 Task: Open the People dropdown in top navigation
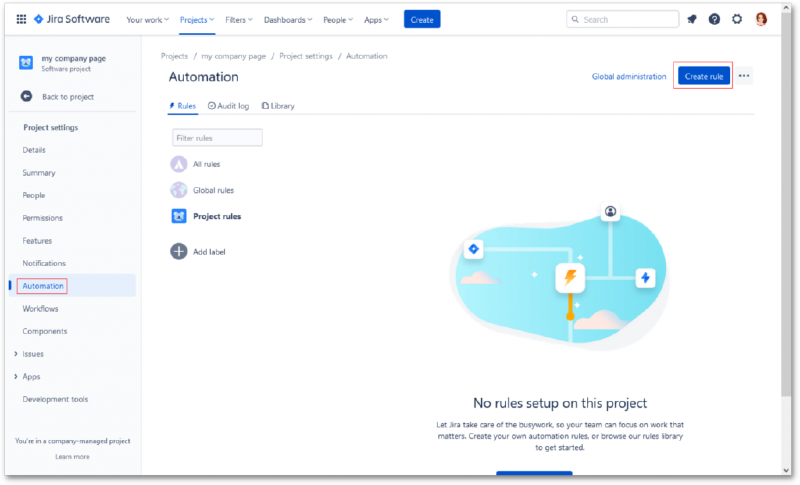pyautogui.click(x=338, y=20)
